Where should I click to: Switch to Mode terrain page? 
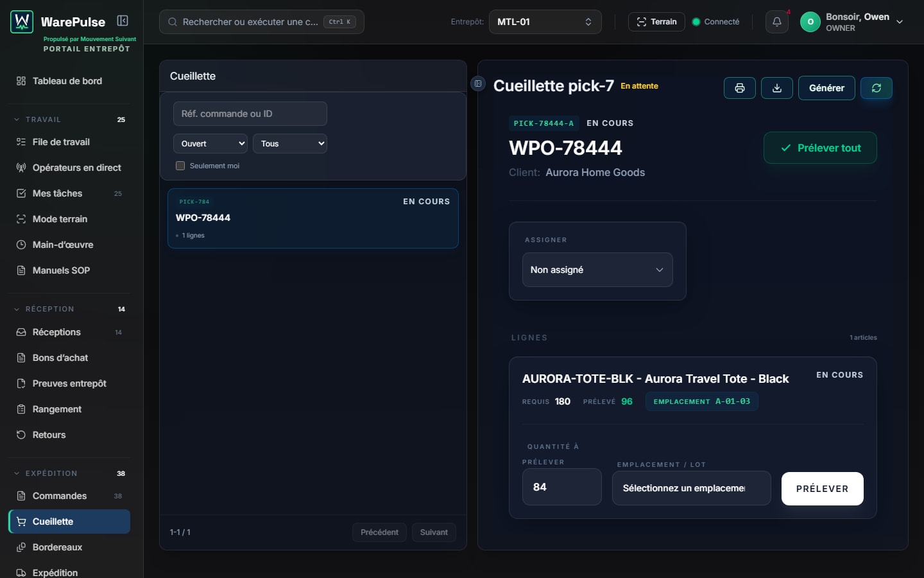tap(69, 219)
